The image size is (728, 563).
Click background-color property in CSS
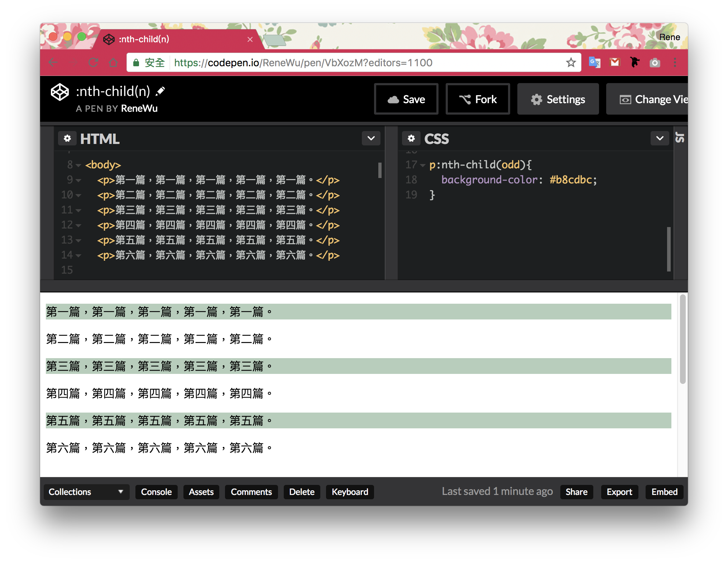coord(489,180)
